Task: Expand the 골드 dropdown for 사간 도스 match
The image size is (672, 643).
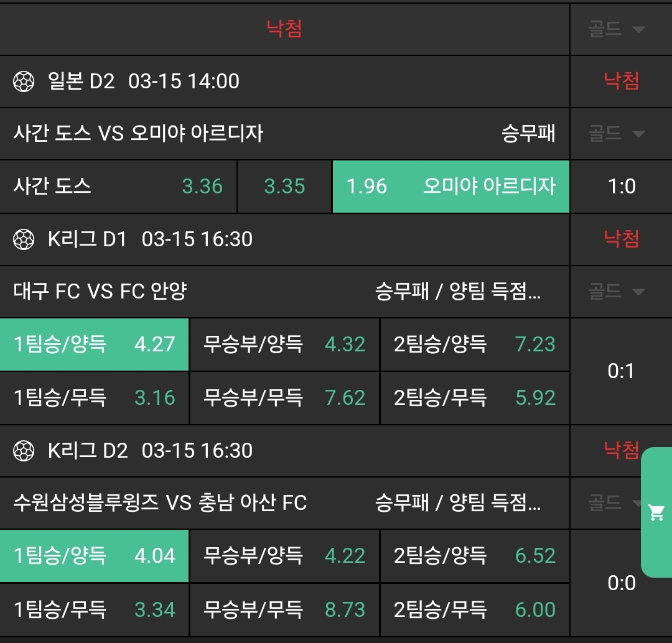Action: [616, 134]
